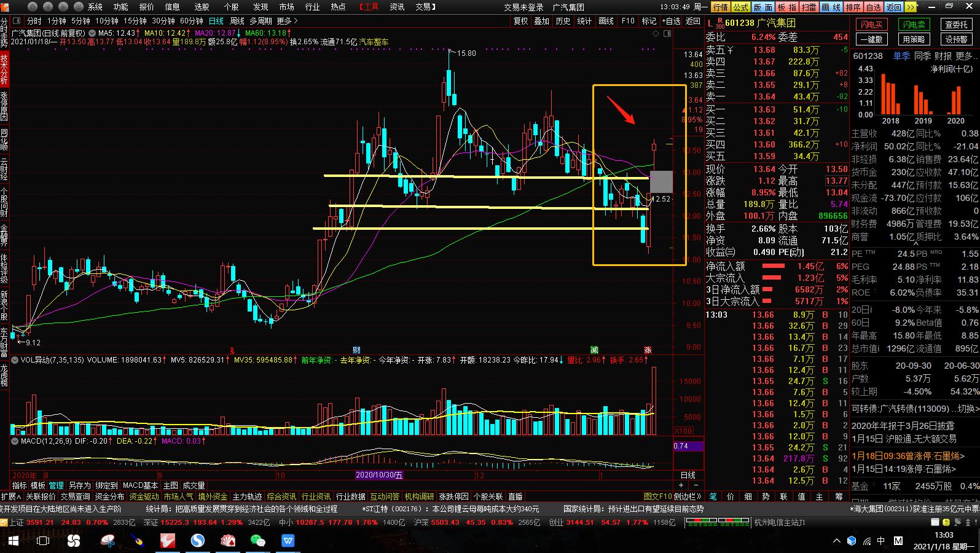Select the 同季 report option
Viewport: 980px width, 553px height.
pos(923,56)
